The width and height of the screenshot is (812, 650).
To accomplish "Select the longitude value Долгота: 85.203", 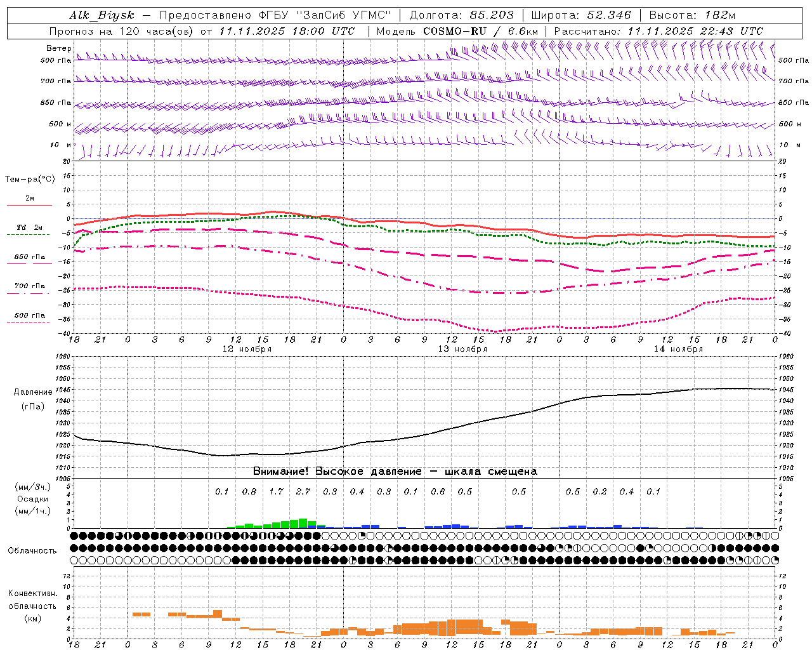I will (x=461, y=15).
